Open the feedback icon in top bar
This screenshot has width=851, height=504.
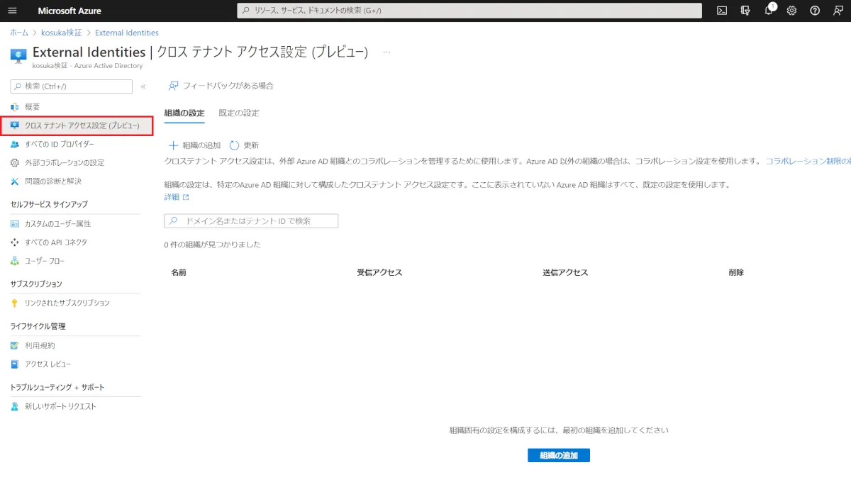838,11
